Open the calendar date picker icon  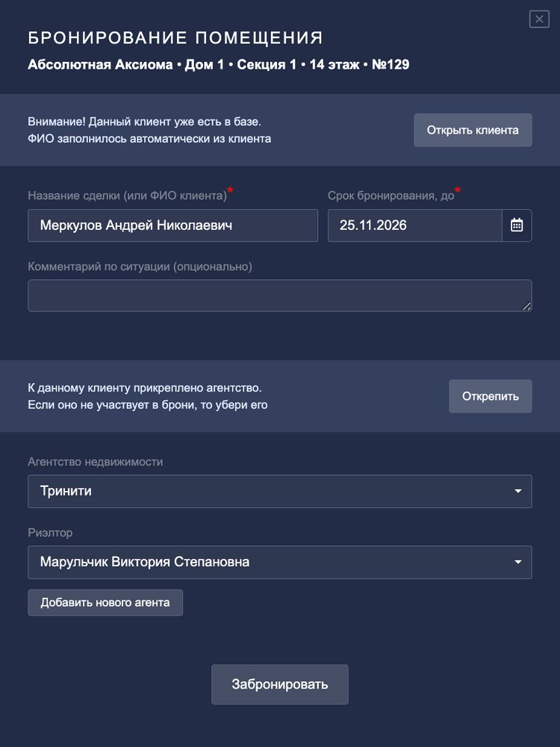click(517, 225)
